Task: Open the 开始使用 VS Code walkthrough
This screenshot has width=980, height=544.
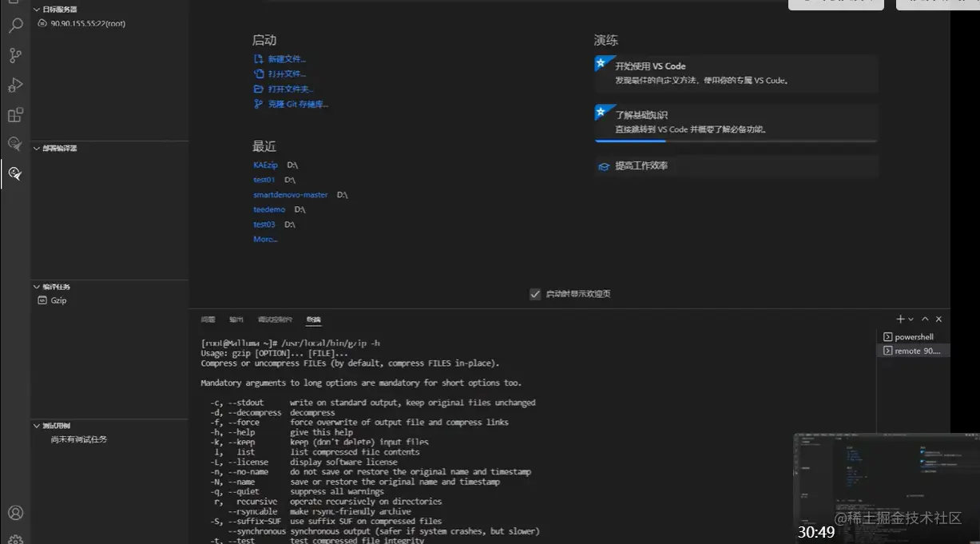Action: [736, 73]
